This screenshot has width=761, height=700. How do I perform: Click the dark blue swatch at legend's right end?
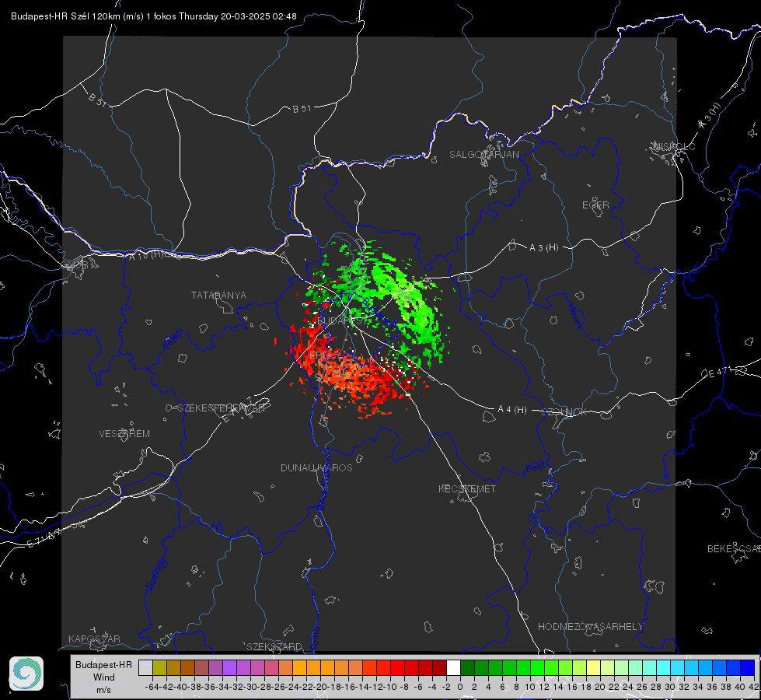pos(748,667)
